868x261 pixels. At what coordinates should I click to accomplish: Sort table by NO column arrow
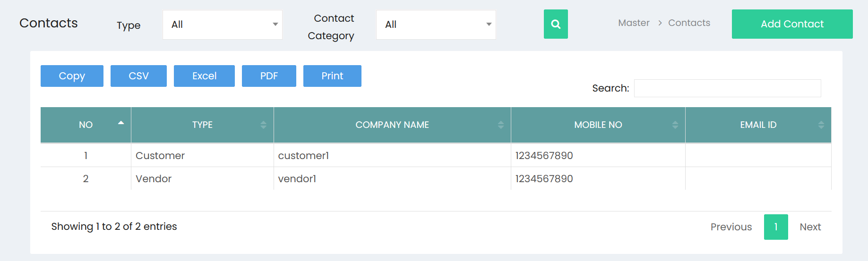121,123
